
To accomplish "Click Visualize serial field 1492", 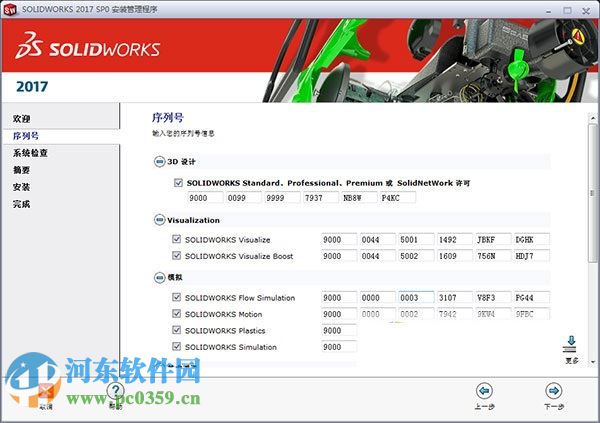I will click(455, 240).
